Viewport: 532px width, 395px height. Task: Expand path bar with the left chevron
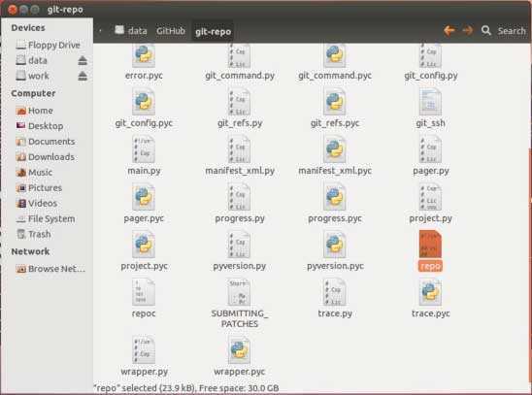click(x=100, y=31)
